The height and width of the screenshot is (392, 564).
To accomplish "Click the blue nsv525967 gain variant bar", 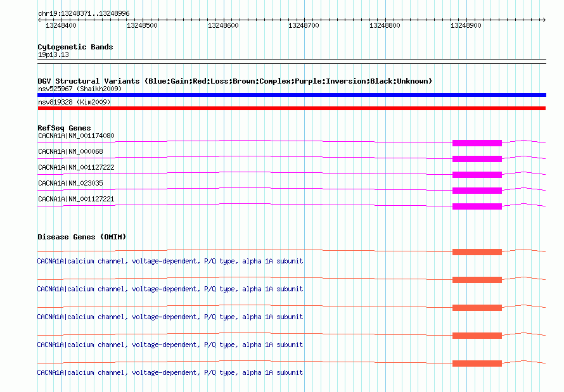I will coord(292,95).
